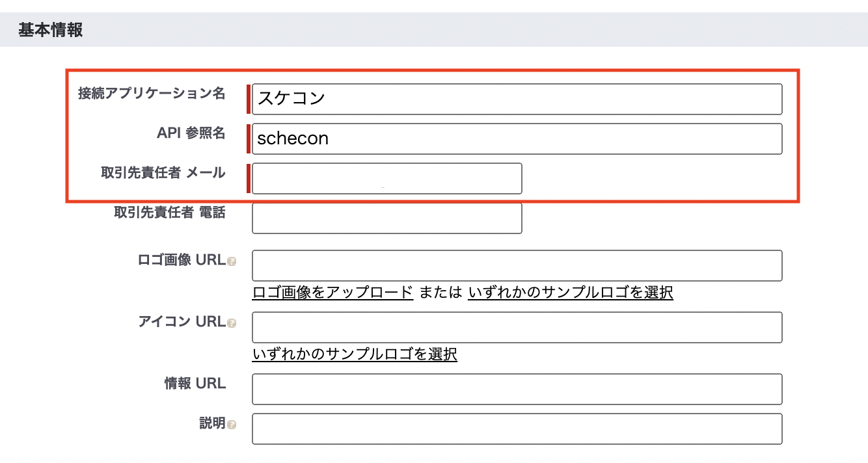Image resolution: width=868 pixels, height=463 pixels.
Task: Click the help icon beside ロゴ画像 URL
Action: pyautogui.click(x=232, y=261)
